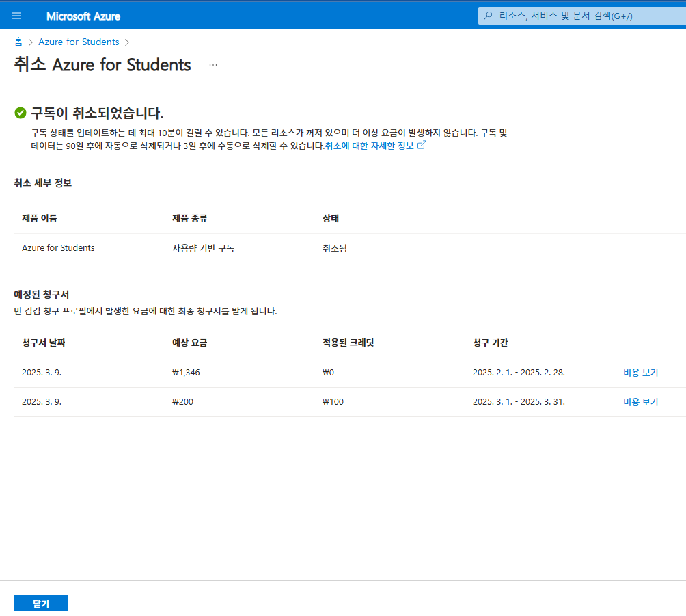Select period 2025. 2. 1. - 2025. 2. 28.

(519, 373)
